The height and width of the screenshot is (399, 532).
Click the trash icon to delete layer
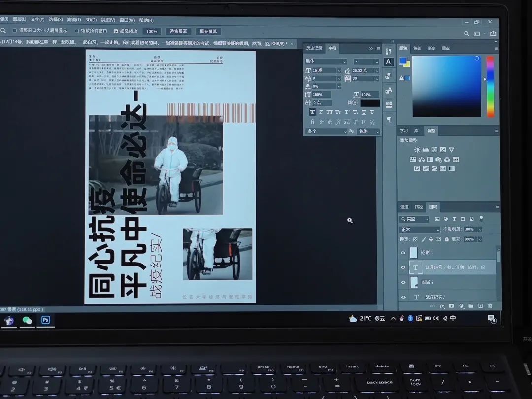click(490, 306)
